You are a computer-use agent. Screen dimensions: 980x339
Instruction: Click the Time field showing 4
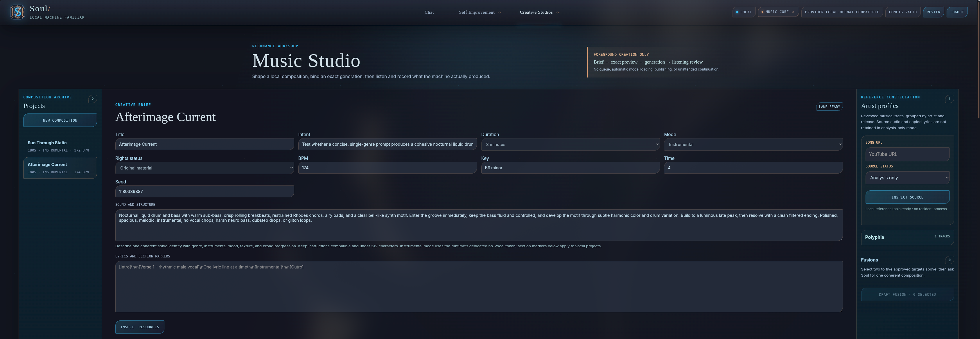753,167
